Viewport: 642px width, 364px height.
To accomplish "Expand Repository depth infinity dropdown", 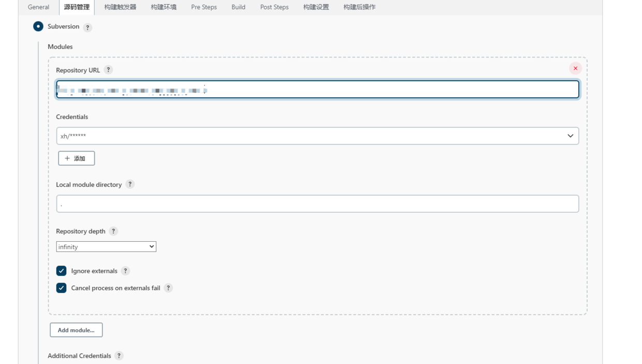I will pyautogui.click(x=106, y=247).
